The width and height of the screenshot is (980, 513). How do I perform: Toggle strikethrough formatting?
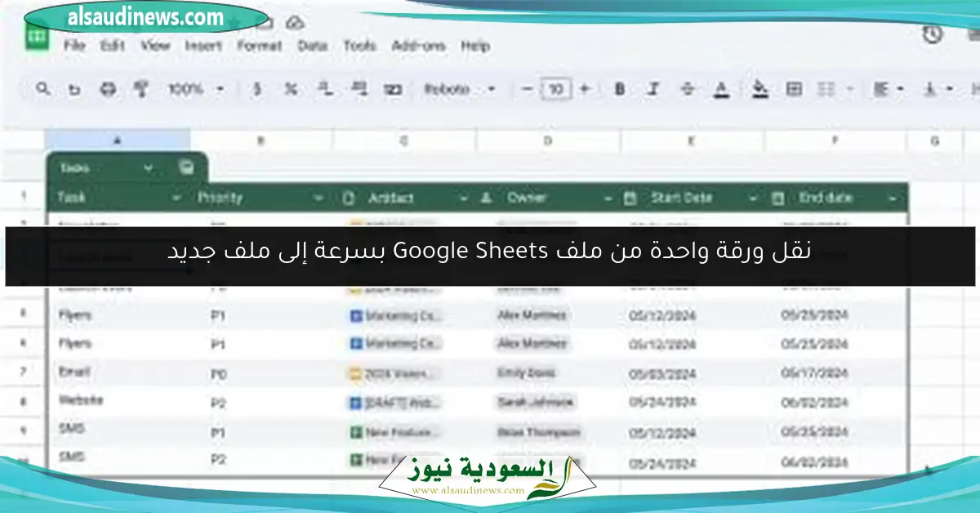687,89
